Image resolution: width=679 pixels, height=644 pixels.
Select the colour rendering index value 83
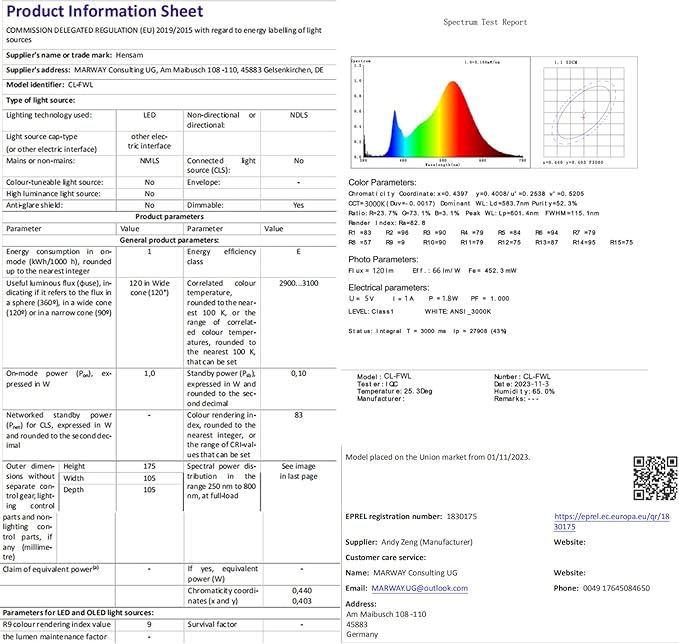299,414
